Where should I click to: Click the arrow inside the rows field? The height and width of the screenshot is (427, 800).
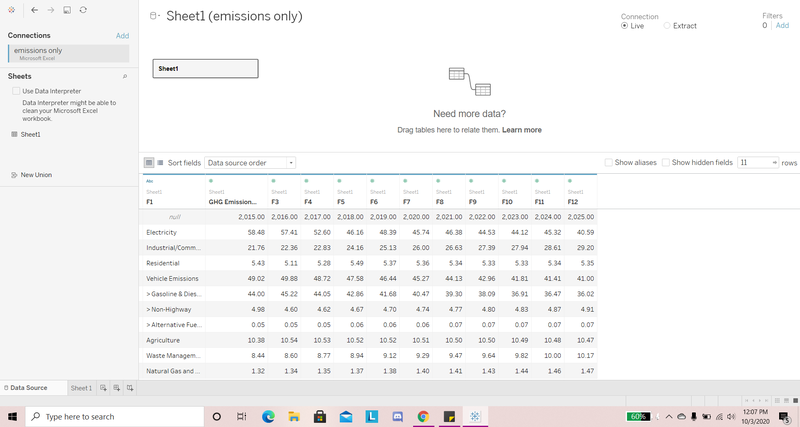pos(774,162)
